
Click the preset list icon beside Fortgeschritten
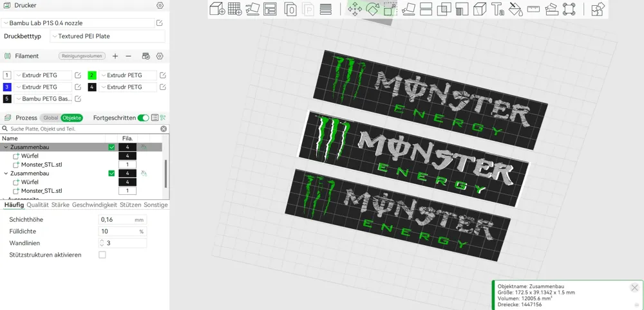point(155,118)
